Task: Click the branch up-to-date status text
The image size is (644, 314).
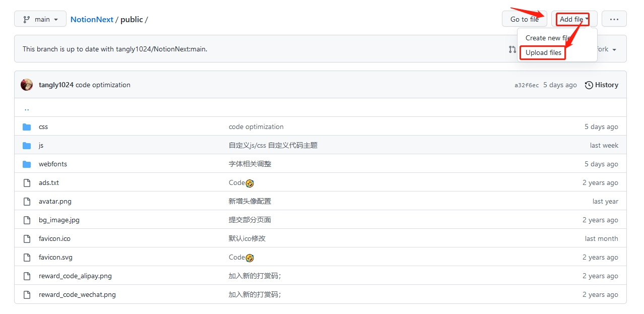Action: tap(115, 49)
